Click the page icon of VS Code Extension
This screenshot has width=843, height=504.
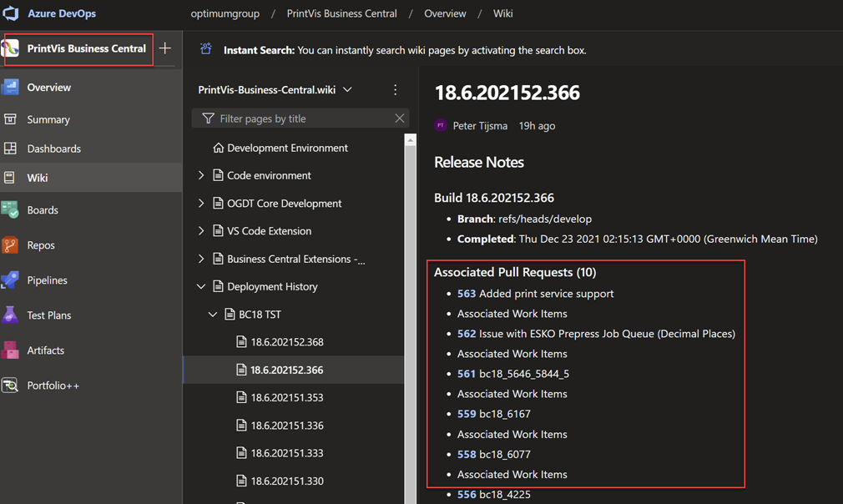[218, 231]
